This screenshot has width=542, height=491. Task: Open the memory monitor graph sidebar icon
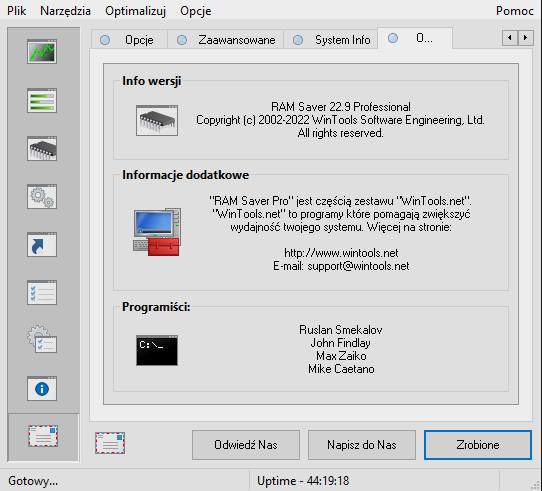42,52
